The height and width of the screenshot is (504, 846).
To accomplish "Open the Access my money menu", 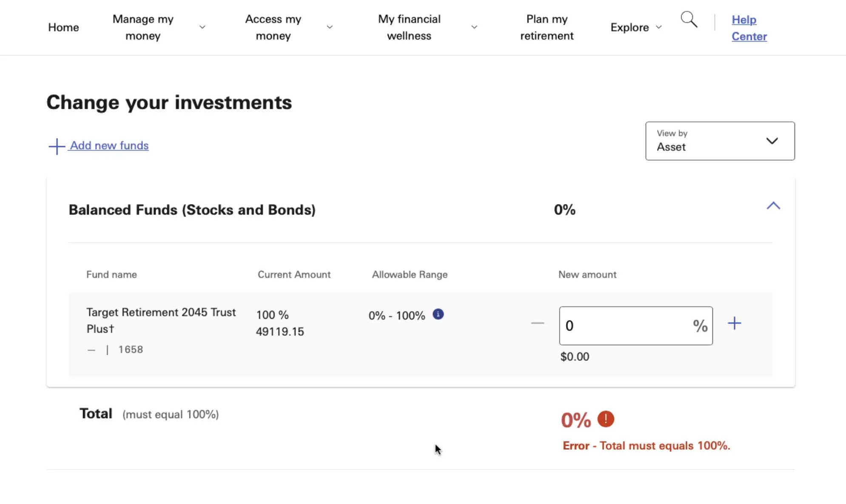I will pos(273,27).
